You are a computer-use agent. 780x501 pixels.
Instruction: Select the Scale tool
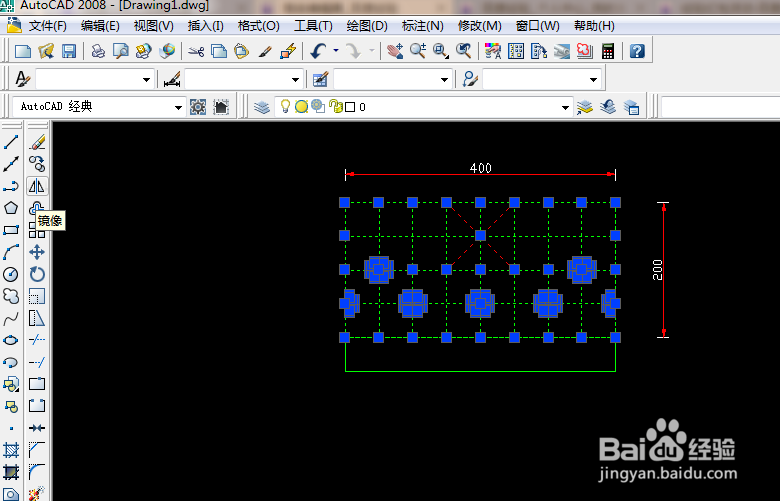37,296
